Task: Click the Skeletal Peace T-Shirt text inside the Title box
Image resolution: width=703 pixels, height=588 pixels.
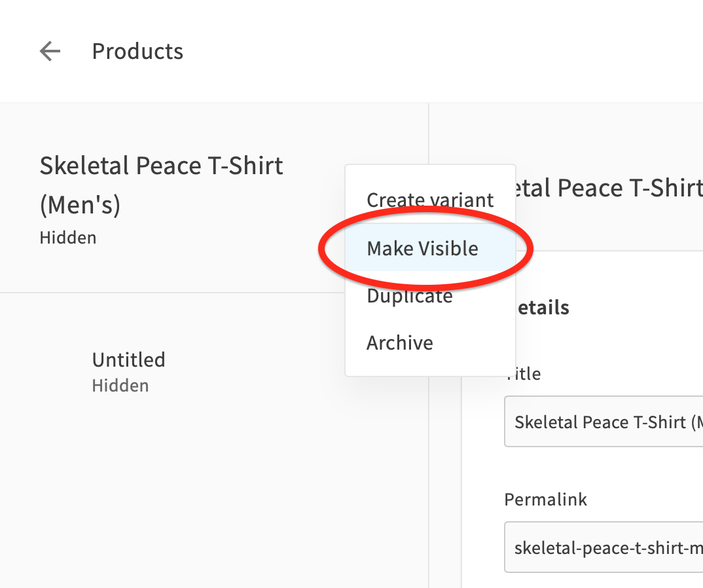Action: coord(600,422)
